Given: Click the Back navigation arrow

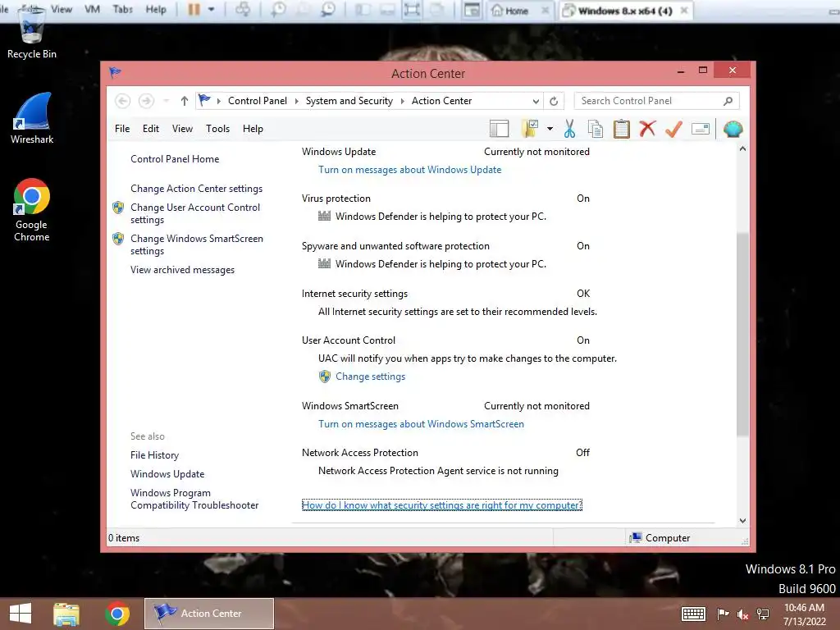Looking at the screenshot, I should click(123, 101).
